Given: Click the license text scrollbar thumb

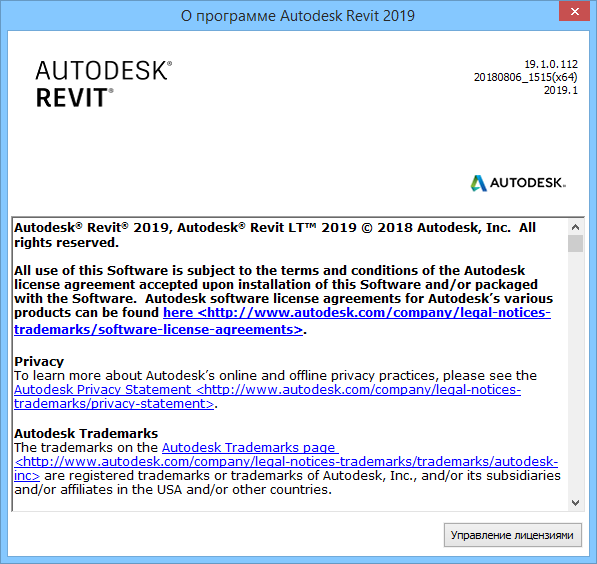Looking at the screenshot, I should [x=575, y=244].
